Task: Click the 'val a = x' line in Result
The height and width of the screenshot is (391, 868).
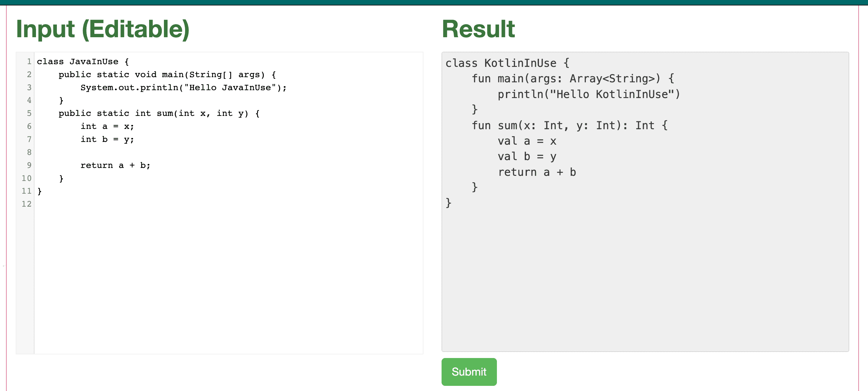Action: coord(527,141)
